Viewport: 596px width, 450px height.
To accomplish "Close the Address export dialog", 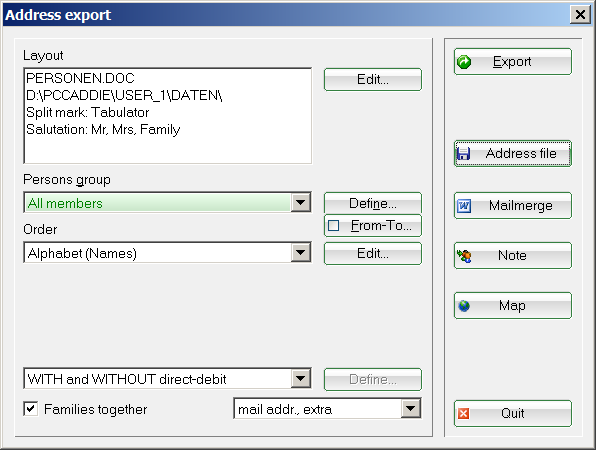I will 580,15.
